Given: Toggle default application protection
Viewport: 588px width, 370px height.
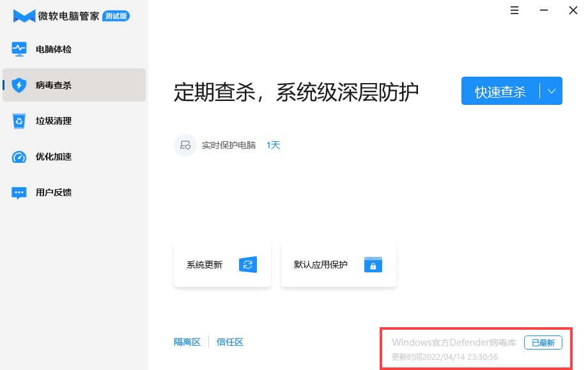Looking at the screenshot, I should pyautogui.click(x=339, y=264).
